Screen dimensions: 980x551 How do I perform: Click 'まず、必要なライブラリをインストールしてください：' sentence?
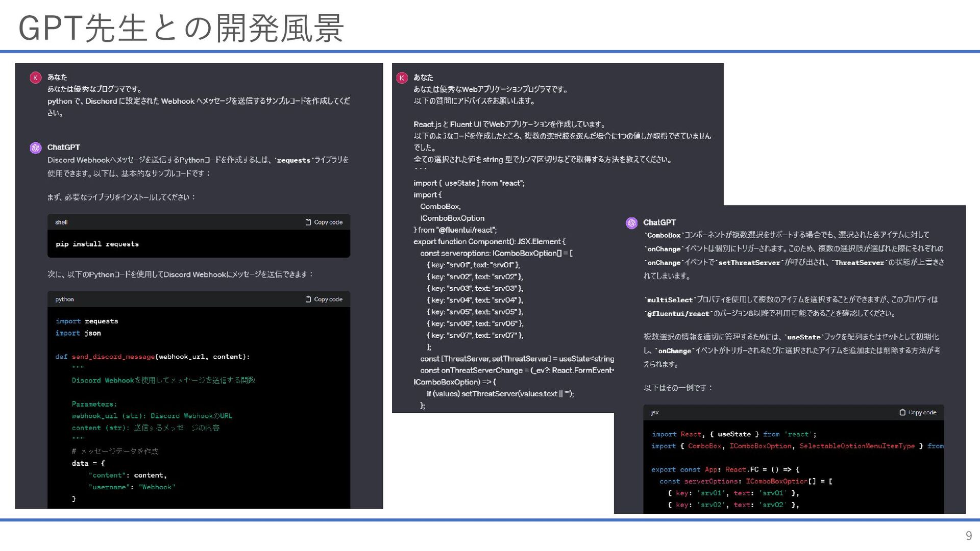[121, 197]
